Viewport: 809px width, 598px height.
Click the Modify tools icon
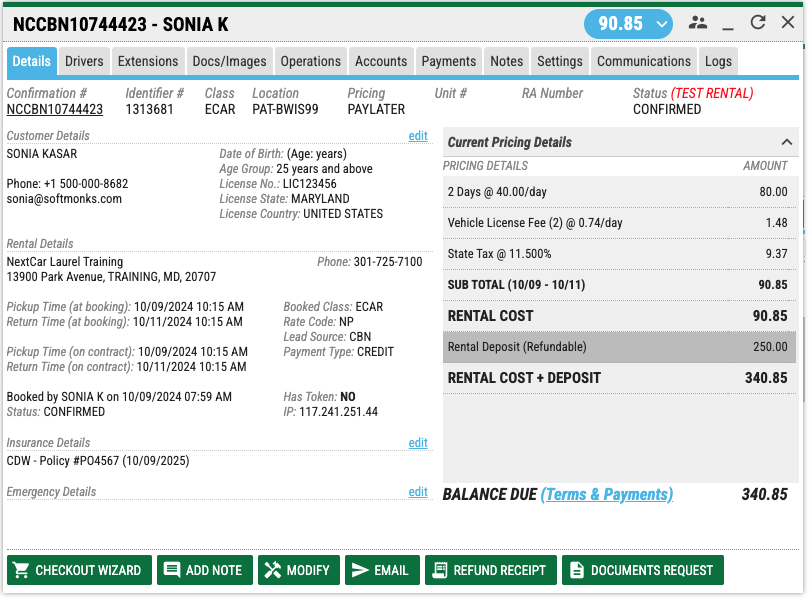(272, 570)
